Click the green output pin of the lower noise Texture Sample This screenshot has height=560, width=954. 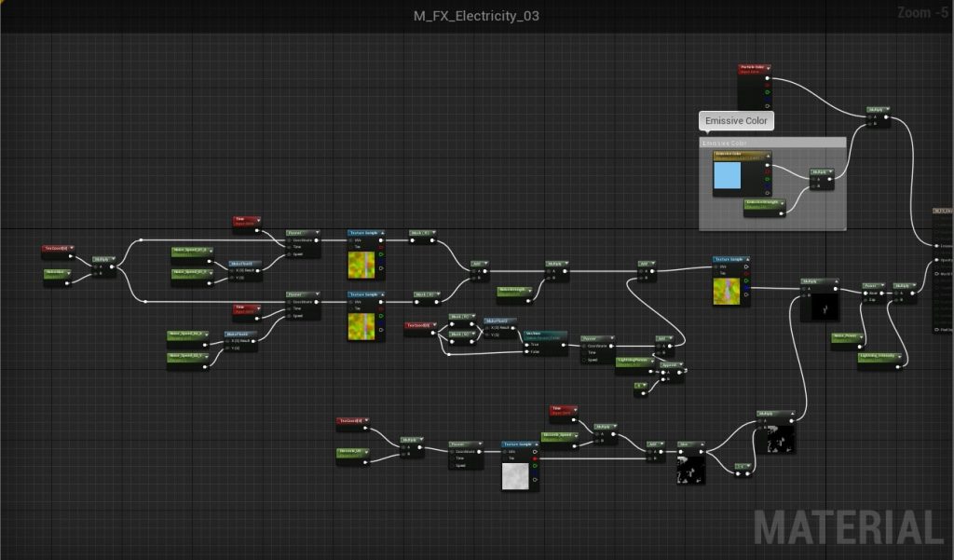381,316
